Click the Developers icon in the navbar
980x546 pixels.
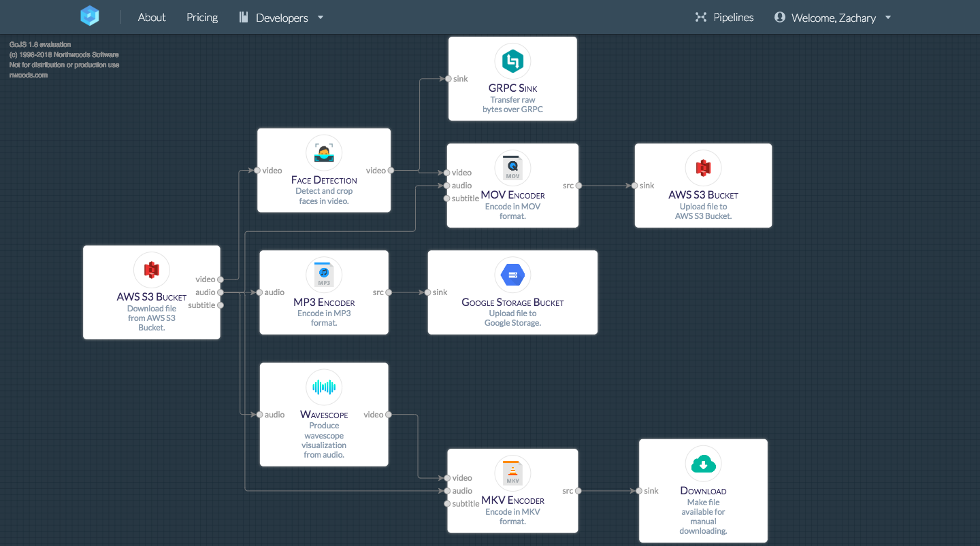coord(244,17)
